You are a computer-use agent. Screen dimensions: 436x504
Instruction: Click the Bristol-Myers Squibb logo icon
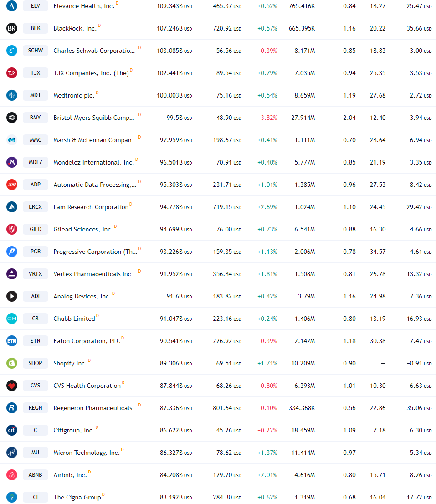[x=12, y=118]
